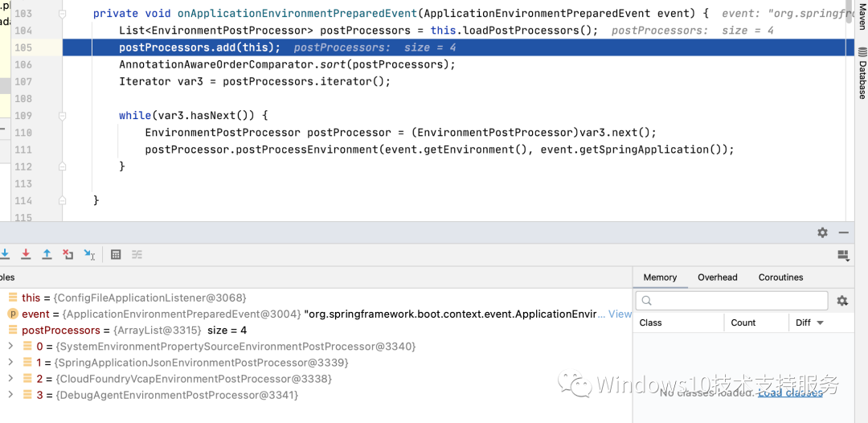Click the Load classes link
Image resolution: width=868 pixels, height=423 pixels.
pyautogui.click(x=790, y=392)
